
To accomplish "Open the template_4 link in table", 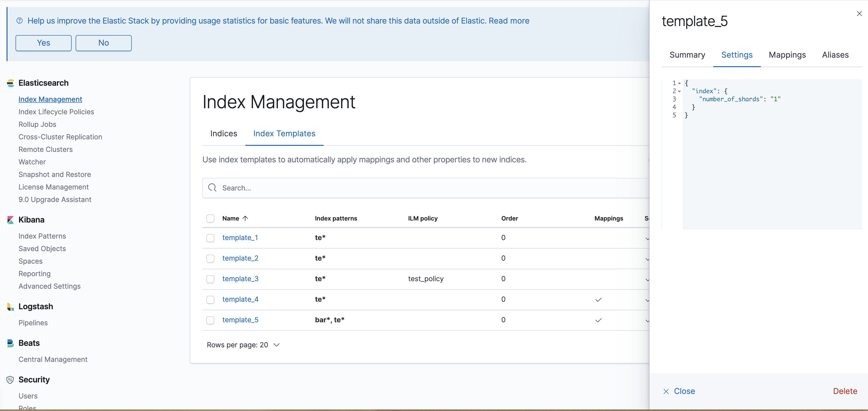I will point(240,299).
